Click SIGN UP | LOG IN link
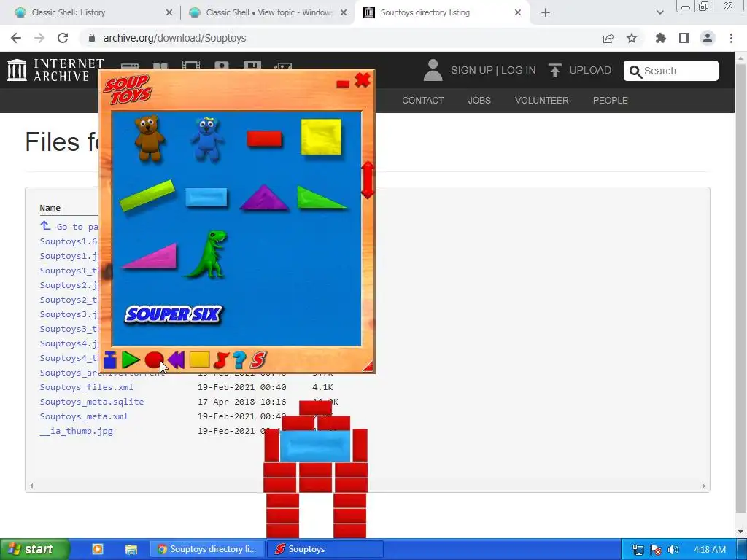 (493, 70)
